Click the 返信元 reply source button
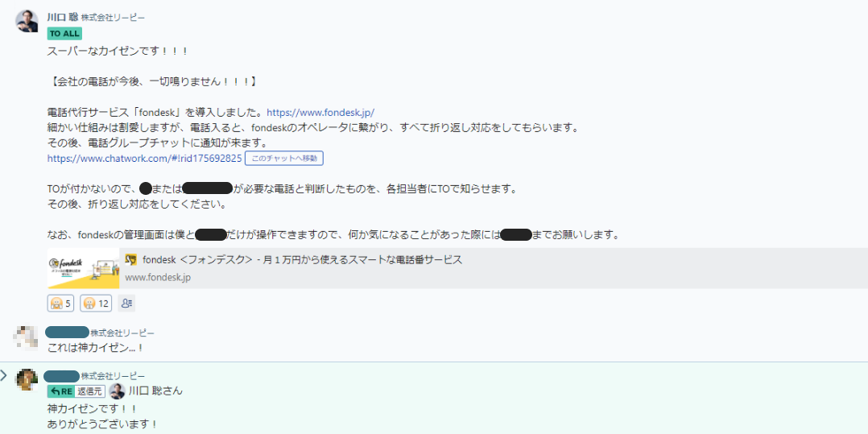This screenshot has height=434, width=868. coord(90,391)
